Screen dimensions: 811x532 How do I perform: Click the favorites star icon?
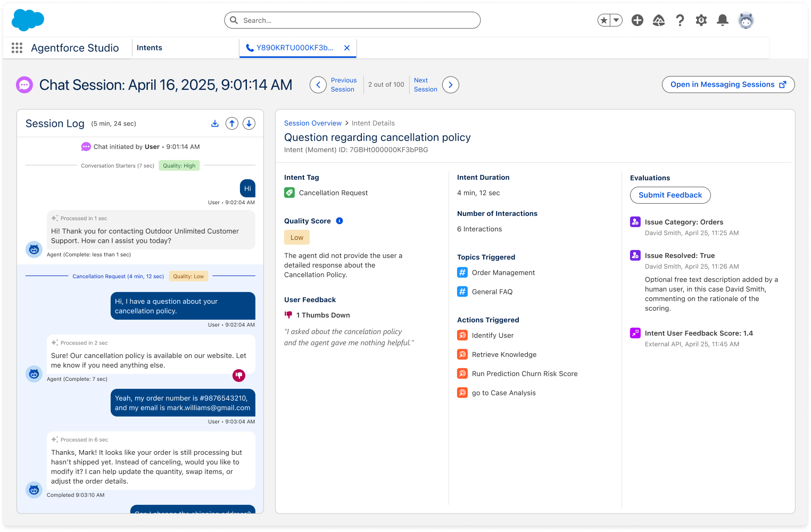point(603,20)
